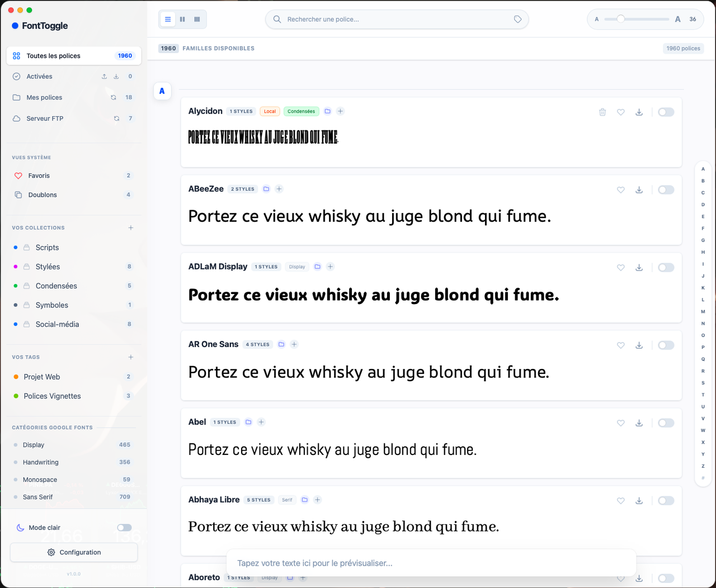Viewport: 716px width, 588px height.
Task: Add Abel to favorites via heart icon
Action: [620, 423]
